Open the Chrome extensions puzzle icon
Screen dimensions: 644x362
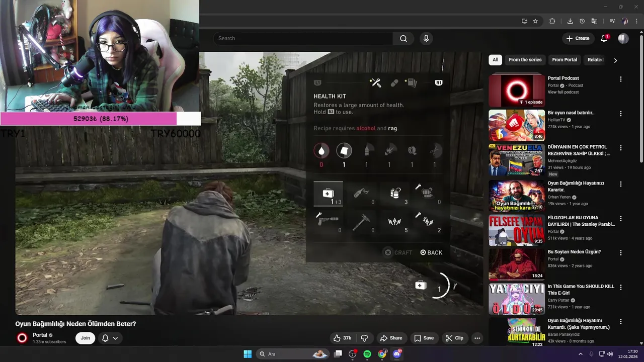[x=552, y=21]
